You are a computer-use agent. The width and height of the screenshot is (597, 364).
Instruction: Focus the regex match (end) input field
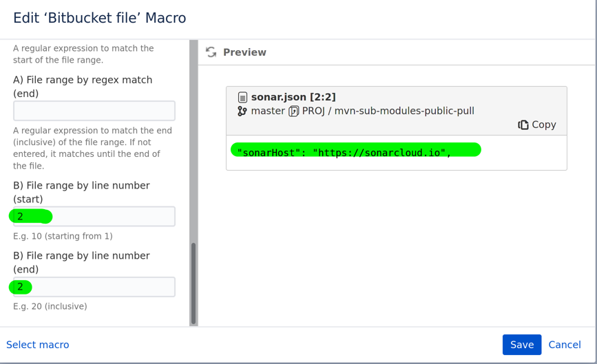coord(94,111)
